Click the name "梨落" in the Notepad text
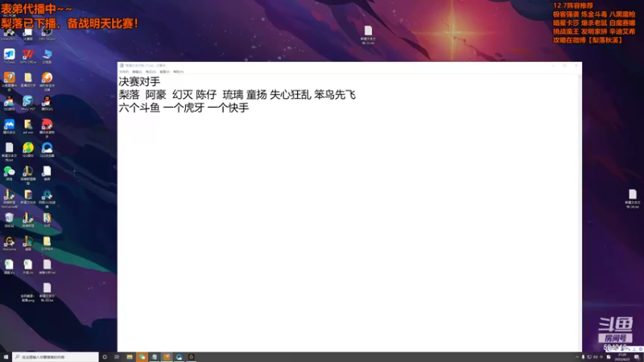The image size is (644, 362). point(129,95)
